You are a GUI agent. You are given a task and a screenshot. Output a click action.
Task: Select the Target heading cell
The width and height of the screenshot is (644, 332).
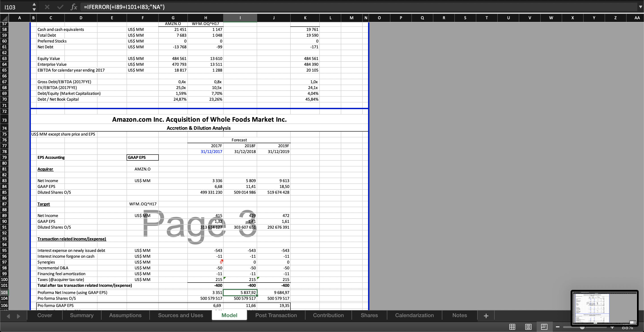[51, 204]
